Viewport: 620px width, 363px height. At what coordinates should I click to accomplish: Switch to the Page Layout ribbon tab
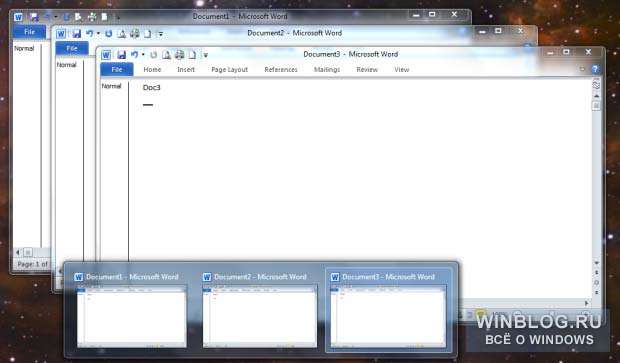click(229, 70)
